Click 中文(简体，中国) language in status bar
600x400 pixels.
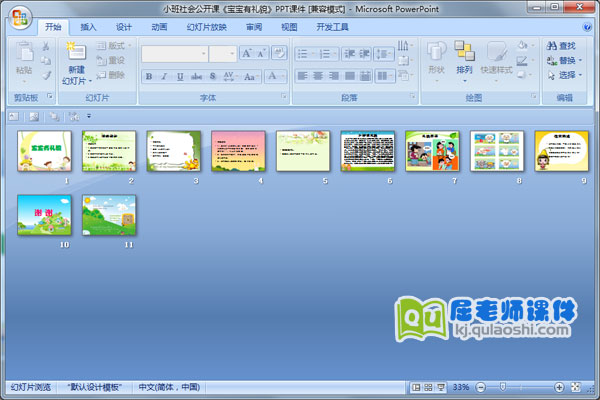(169, 387)
